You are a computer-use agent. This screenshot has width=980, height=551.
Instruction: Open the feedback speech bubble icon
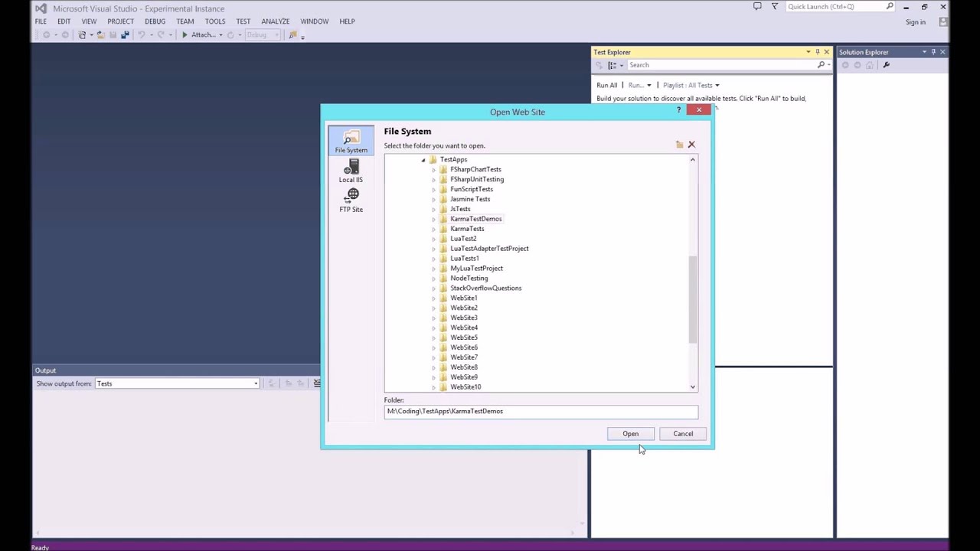(x=757, y=7)
